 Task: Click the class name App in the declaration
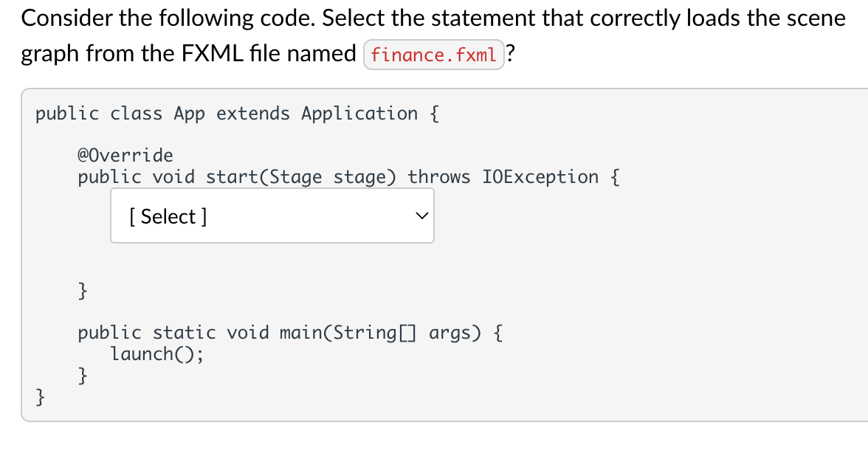(189, 114)
